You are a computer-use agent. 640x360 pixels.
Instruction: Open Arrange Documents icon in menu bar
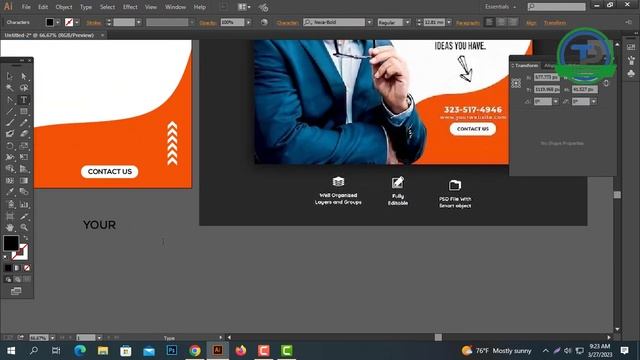pos(244,7)
